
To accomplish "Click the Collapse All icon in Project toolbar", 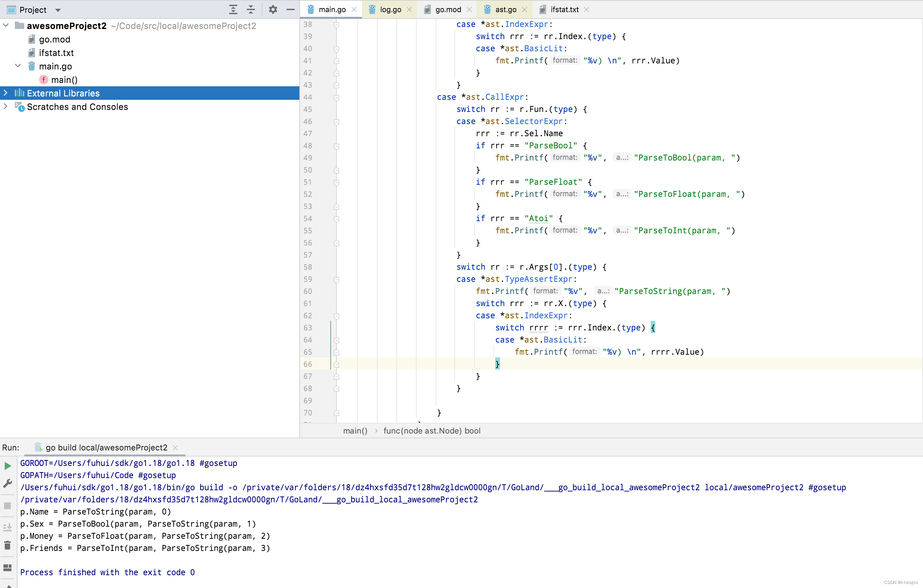I will (x=251, y=9).
